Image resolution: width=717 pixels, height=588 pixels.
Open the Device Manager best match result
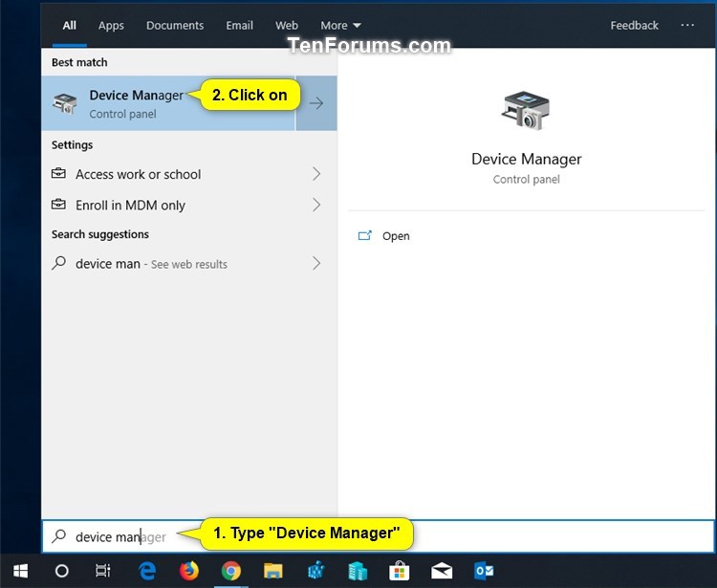click(168, 103)
